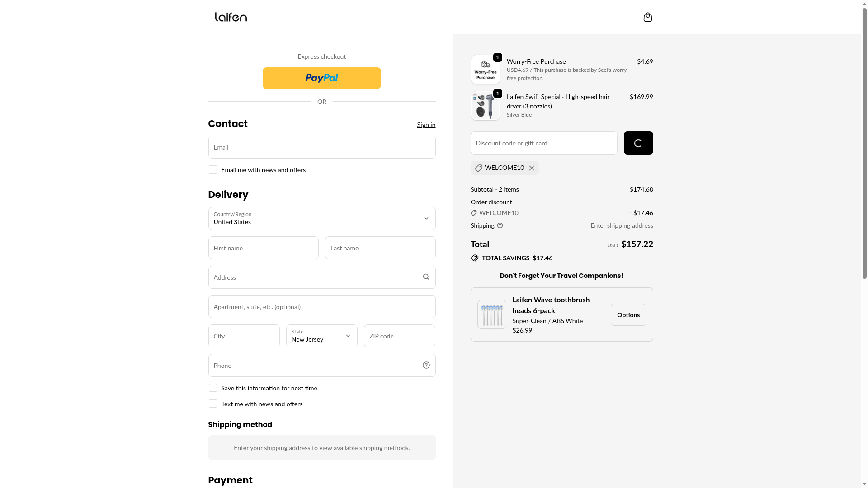Focus the Discount code or gift card field
This screenshot has height=488, width=868.
[x=543, y=143]
